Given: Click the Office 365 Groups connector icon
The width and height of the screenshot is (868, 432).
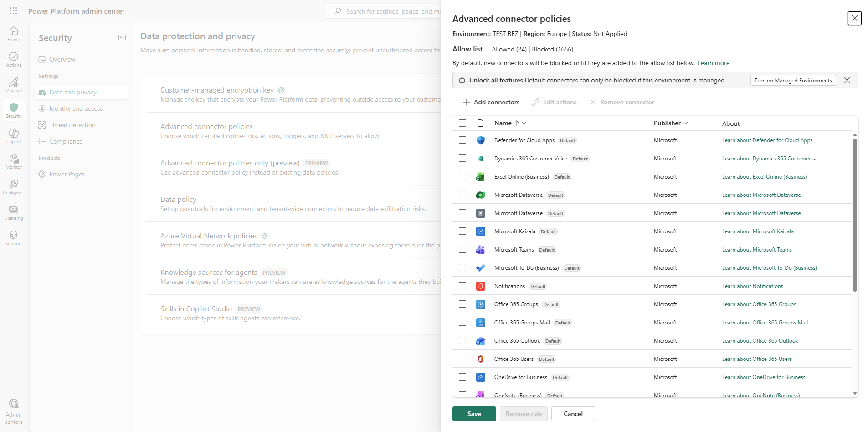Looking at the screenshot, I should click(481, 304).
